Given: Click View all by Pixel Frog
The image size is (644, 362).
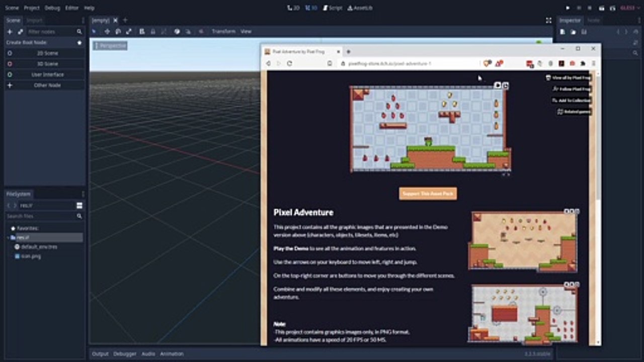Looking at the screenshot, I should tap(568, 78).
